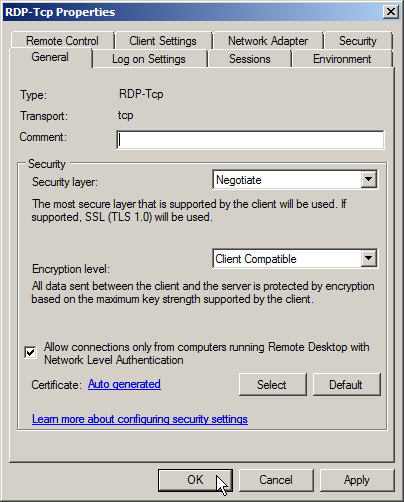Click the Client Compatible combo box
This screenshot has height=502, width=404.
[x=295, y=258]
